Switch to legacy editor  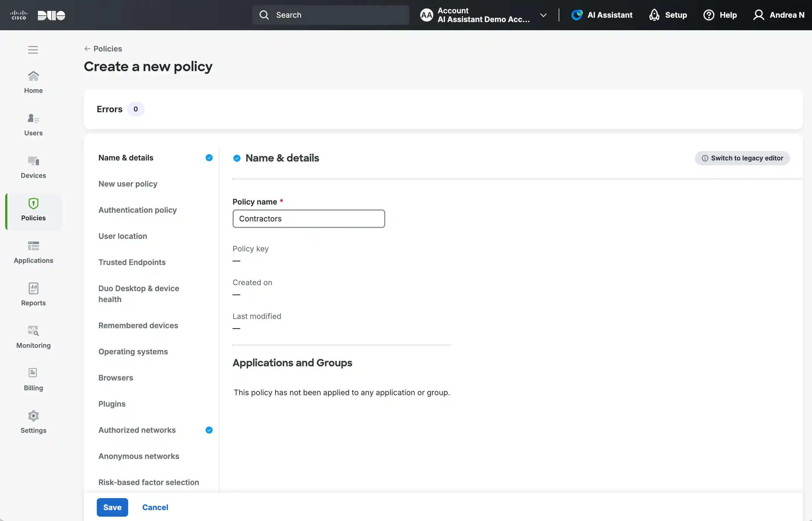pos(742,158)
